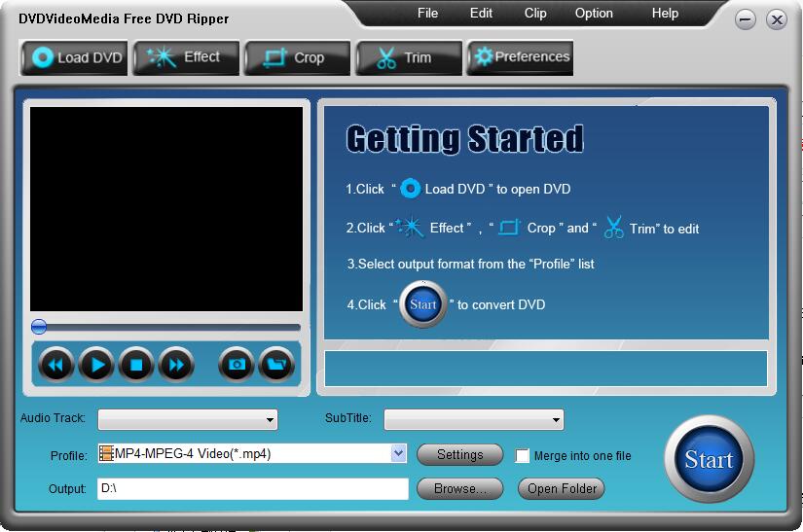Click the black video preview area
Screen dimensions: 803x532
166,209
